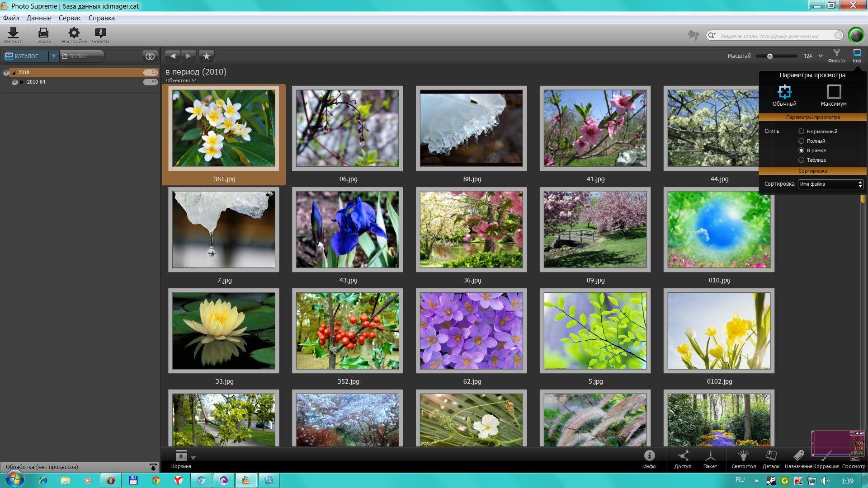Go back with the left arrow button
The image size is (868, 488).
click(172, 56)
